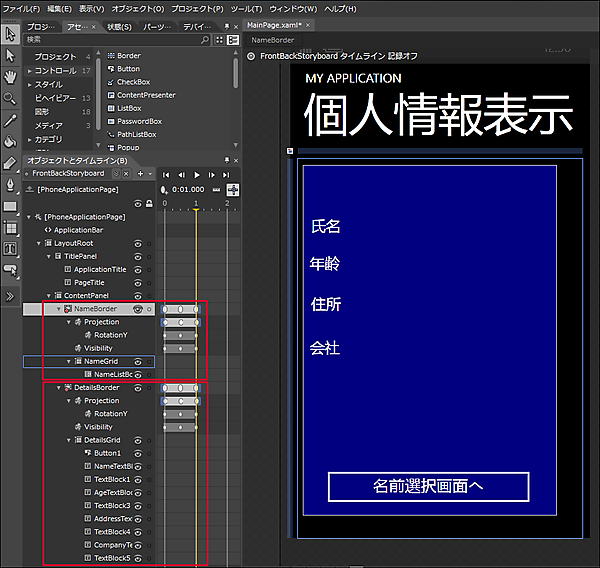
Task: Click the assets search field
Action: click(110, 40)
